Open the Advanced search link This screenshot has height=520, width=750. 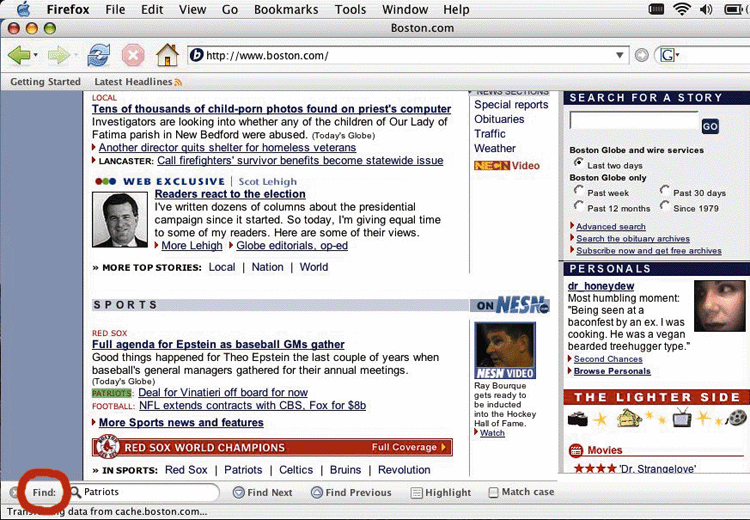coord(610,226)
